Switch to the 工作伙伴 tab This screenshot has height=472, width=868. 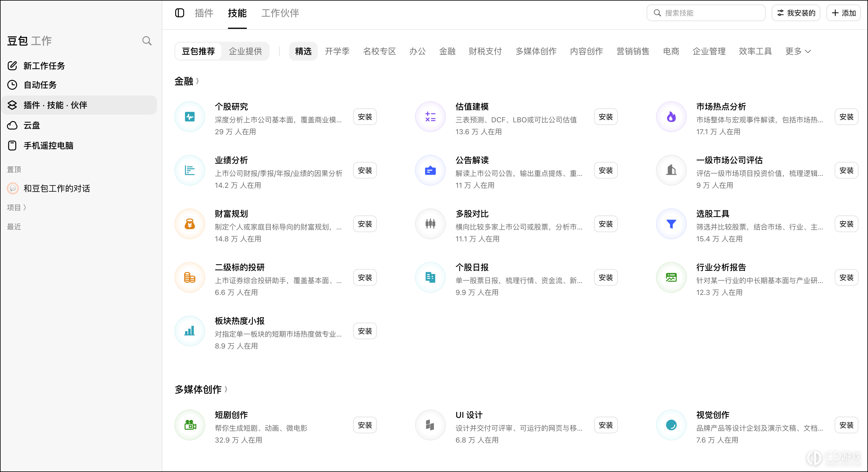(x=280, y=13)
